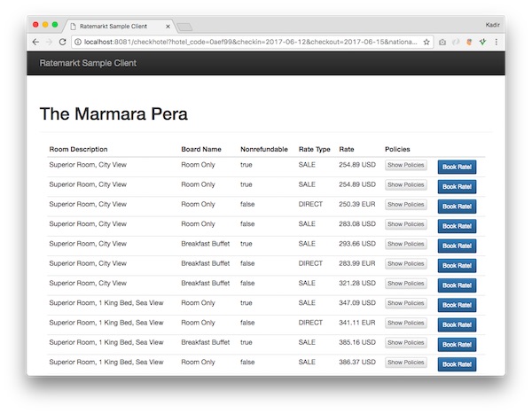
Task: Close the Ratemarkt Sample Client tab
Action: click(x=168, y=26)
